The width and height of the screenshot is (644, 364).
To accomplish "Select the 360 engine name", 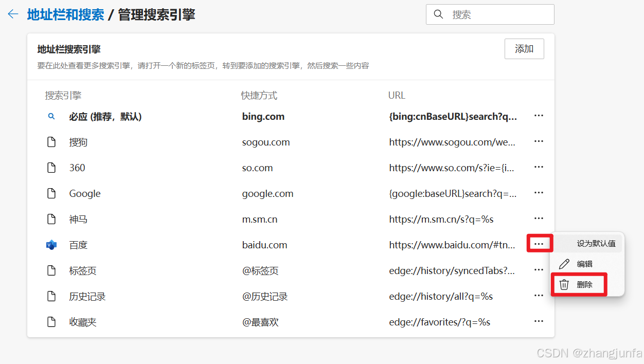I will tap(77, 168).
